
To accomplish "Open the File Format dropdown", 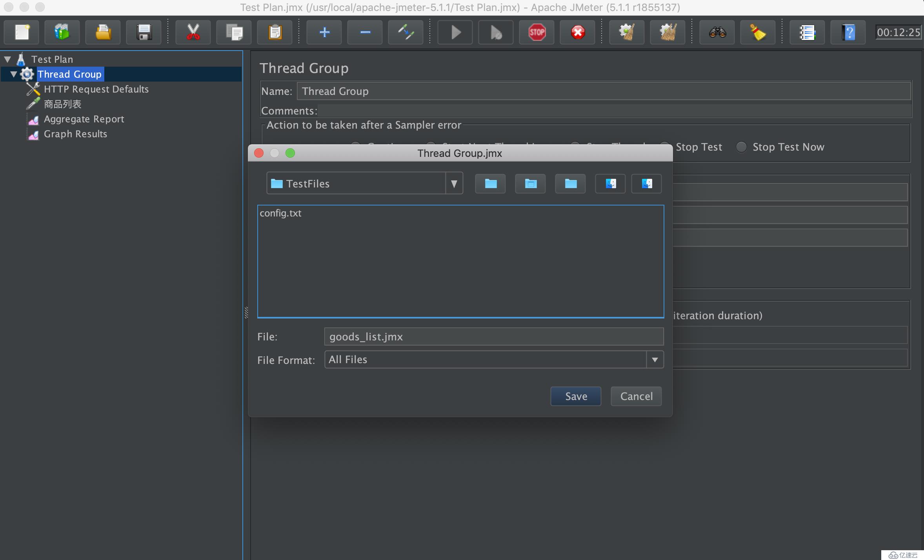I will tap(654, 359).
